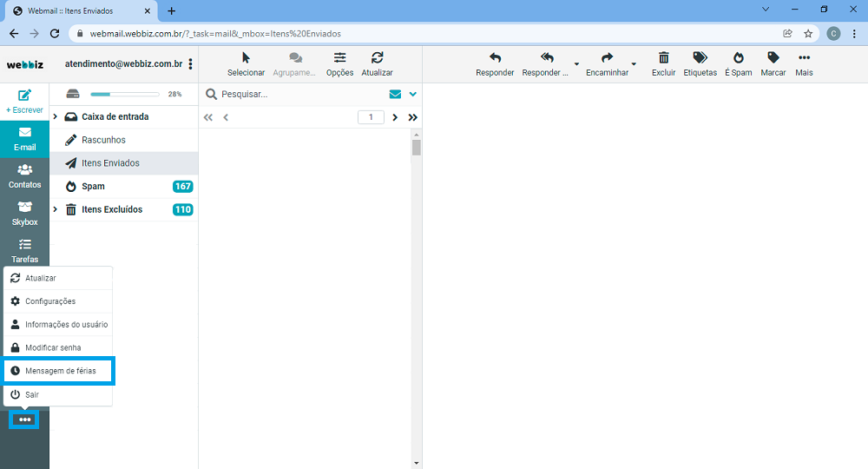Choose Modificar senha from the menu
This screenshot has height=469, width=868.
click(x=53, y=347)
